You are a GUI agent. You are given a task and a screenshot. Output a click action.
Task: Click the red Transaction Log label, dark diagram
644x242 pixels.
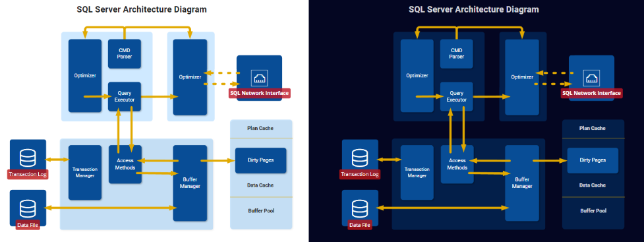360,175
